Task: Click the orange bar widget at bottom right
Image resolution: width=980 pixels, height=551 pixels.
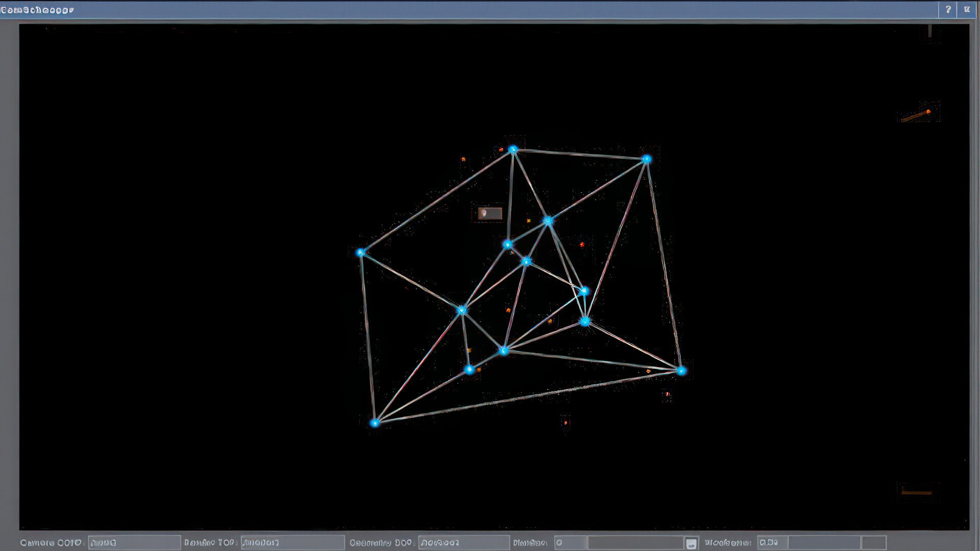Action: tap(917, 492)
